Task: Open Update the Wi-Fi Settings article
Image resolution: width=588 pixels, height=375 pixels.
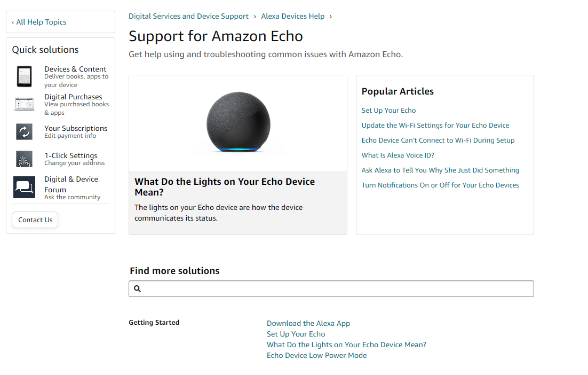Action: point(435,125)
